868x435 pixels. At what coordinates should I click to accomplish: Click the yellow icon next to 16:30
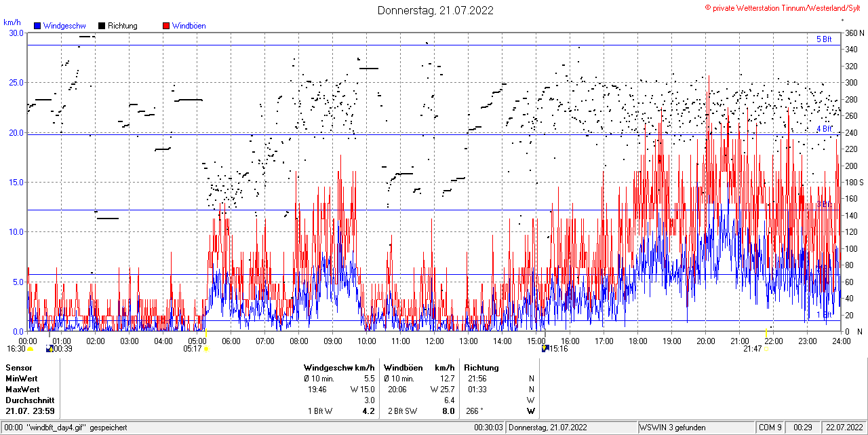pos(31,349)
